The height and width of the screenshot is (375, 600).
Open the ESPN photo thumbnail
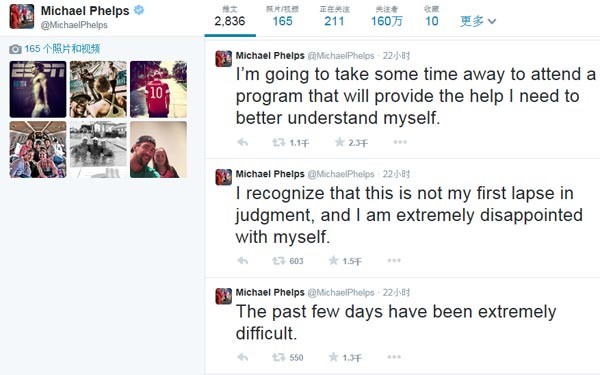point(38,89)
